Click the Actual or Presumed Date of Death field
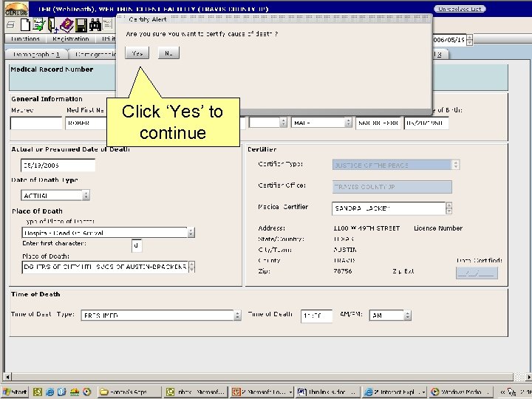Image resolution: width=532 pixels, height=399 pixels. [x=58, y=166]
